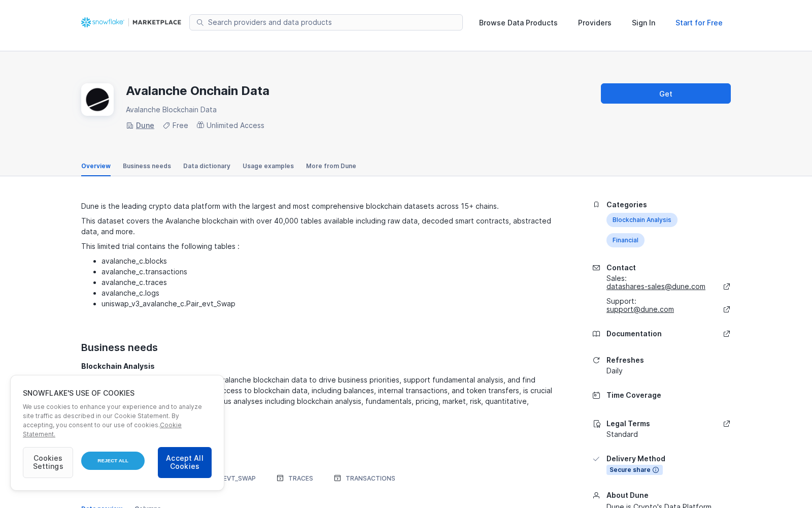Open the Dune provider link
Image resolution: width=812 pixels, height=508 pixels.
click(x=145, y=125)
